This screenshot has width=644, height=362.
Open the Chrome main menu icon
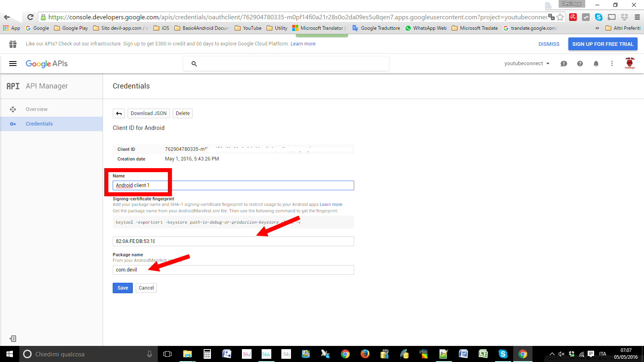pyautogui.click(x=637, y=17)
